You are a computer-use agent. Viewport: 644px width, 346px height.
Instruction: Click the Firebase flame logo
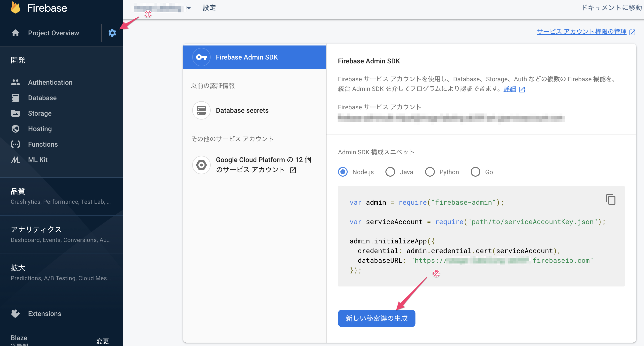click(x=15, y=8)
